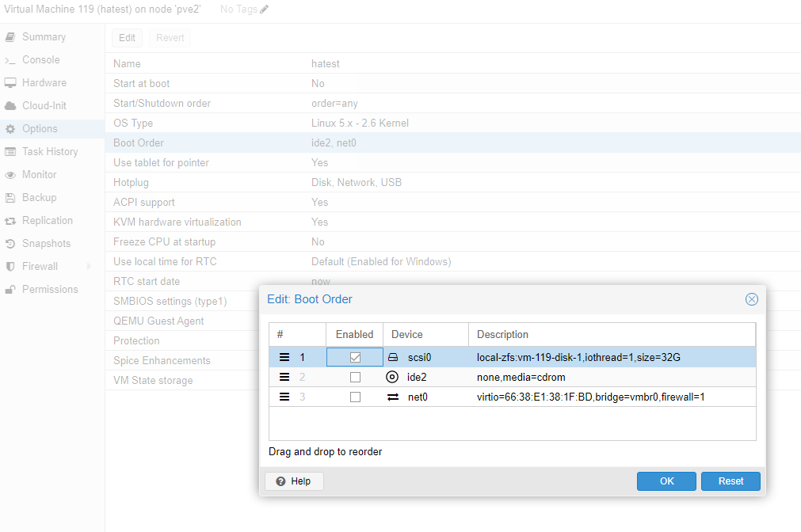
Task: Select the Spice Enhancements row
Action: (x=182, y=360)
